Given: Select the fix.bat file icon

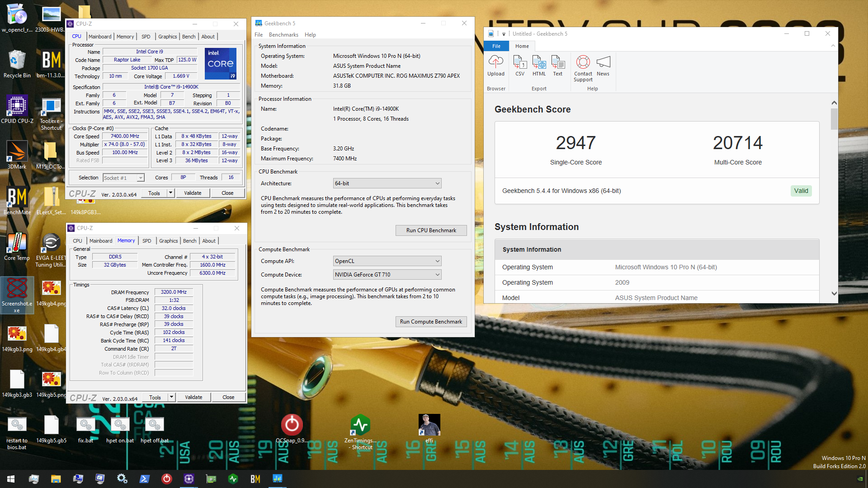Looking at the screenshot, I should (85, 429).
